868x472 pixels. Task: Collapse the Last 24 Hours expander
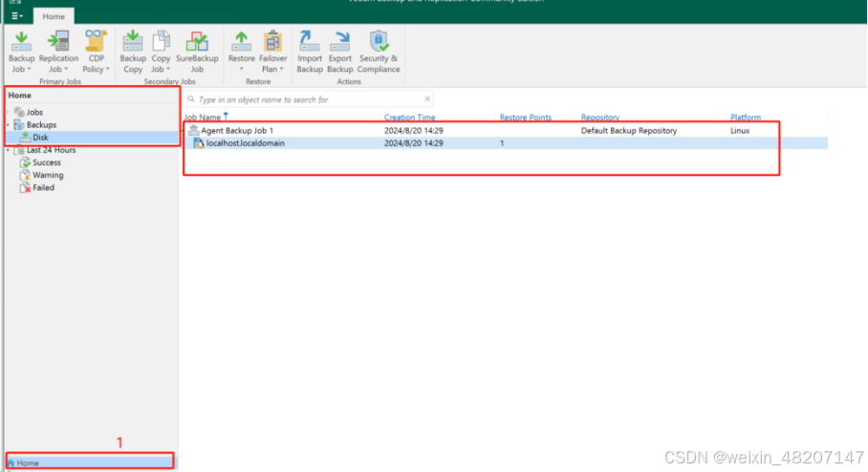9,150
